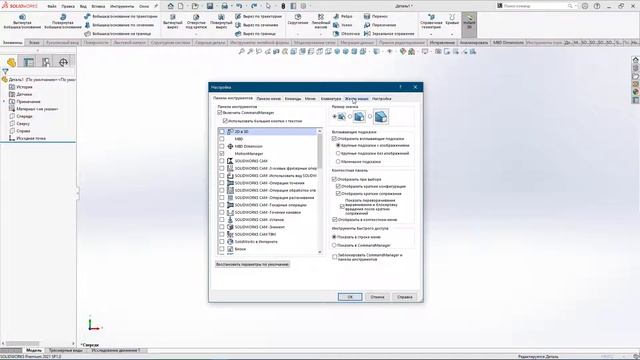Select Lofted Boss/Base (Бобышка по сечениям)

119,25
